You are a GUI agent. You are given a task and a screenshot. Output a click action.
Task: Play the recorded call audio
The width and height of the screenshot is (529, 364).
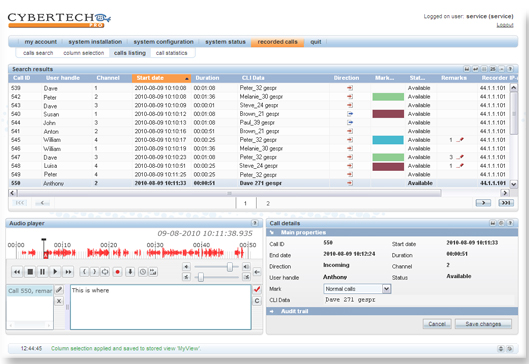[x=55, y=272]
